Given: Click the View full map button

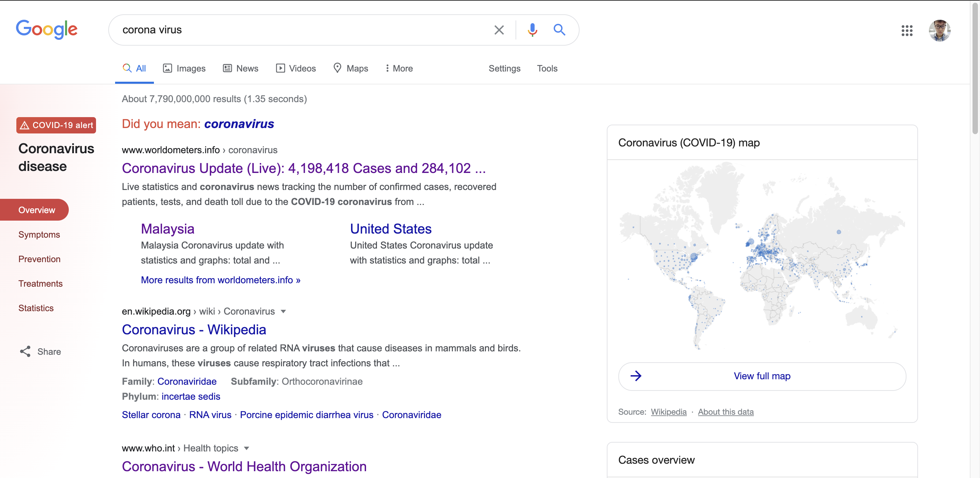Looking at the screenshot, I should point(762,376).
